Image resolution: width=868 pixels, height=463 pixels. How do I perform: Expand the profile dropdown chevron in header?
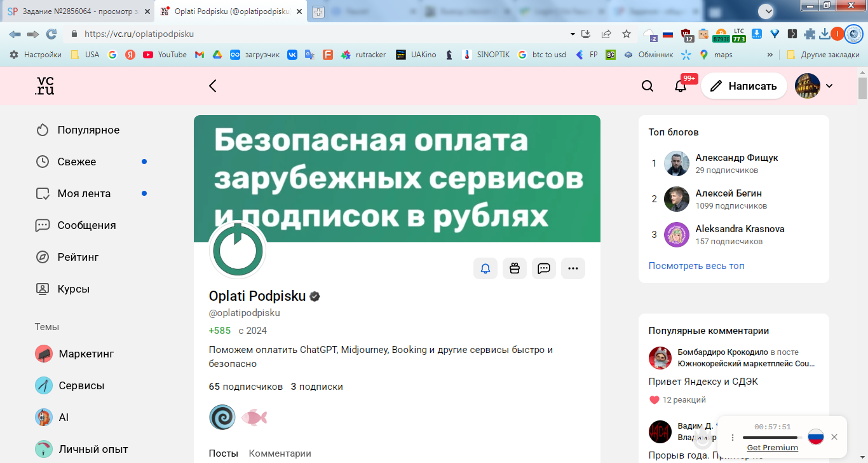pos(829,86)
